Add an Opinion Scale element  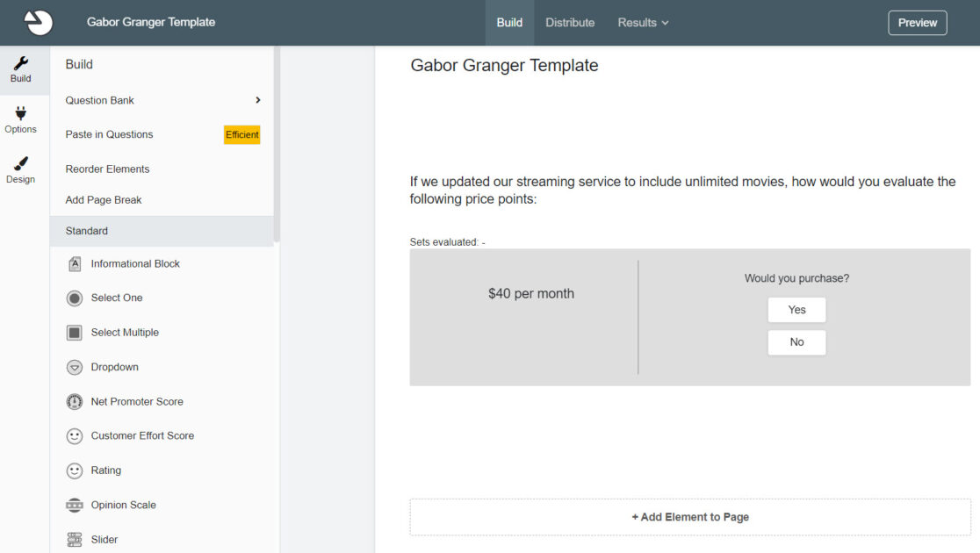(x=123, y=506)
